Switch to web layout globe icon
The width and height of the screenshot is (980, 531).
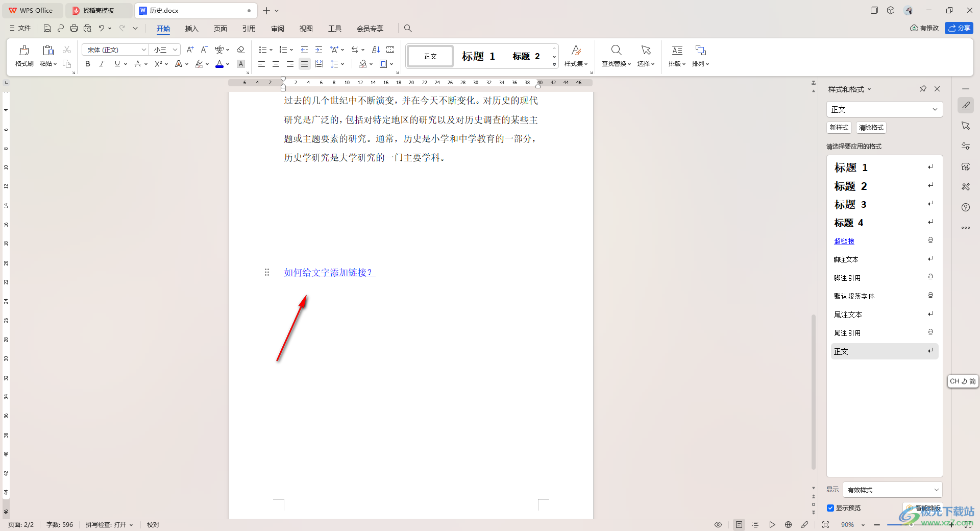coord(788,524)
